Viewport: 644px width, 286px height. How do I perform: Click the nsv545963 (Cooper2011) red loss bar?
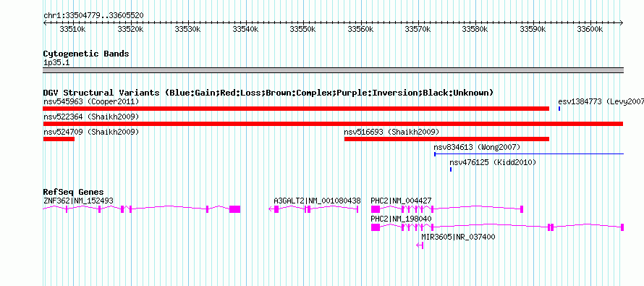click(x=296, y=109)
